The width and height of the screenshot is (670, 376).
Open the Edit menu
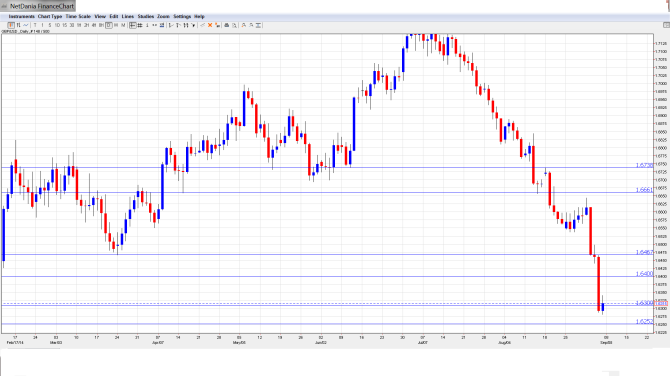(114, 16)
